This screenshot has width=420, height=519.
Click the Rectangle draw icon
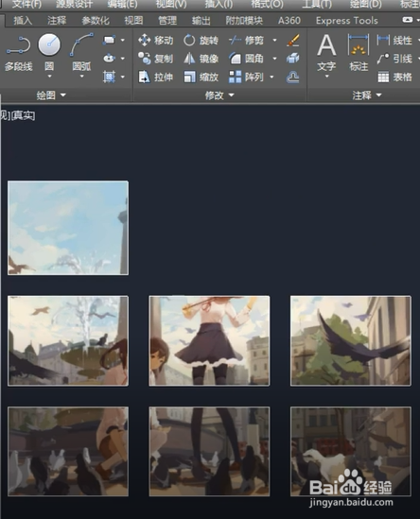pos(109,40)
